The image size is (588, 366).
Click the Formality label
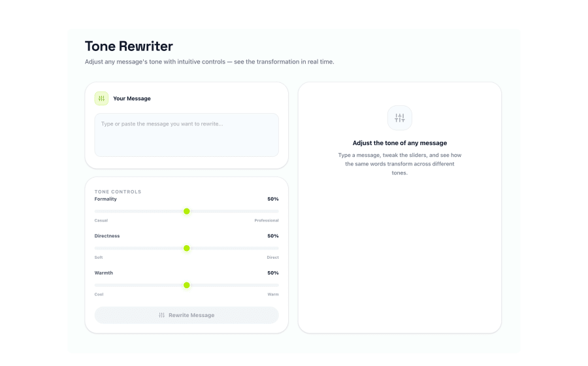click(x=105, y=199)
